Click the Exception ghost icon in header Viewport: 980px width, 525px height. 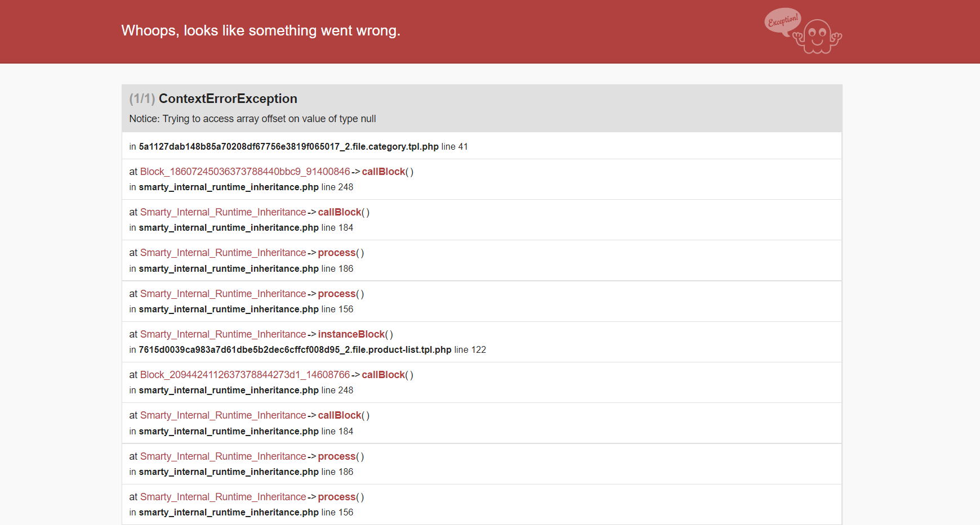[x=803, y=31]
